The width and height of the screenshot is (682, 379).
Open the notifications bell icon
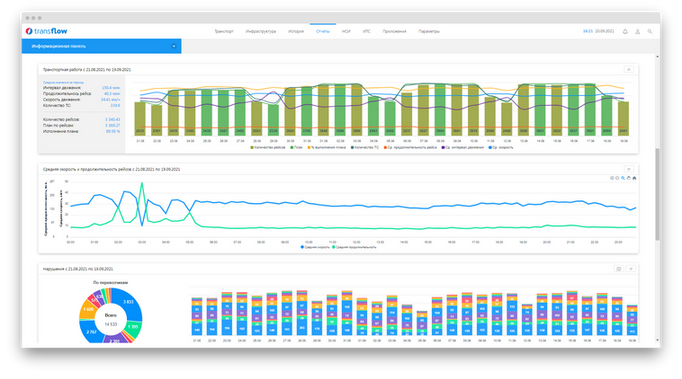click(625, 31)
